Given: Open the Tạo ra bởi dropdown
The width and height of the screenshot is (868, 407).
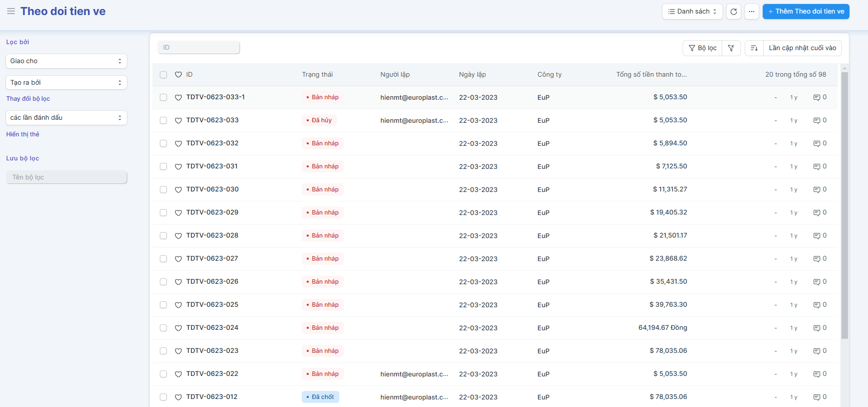Looking at the screenshot, I should (66, 83).
